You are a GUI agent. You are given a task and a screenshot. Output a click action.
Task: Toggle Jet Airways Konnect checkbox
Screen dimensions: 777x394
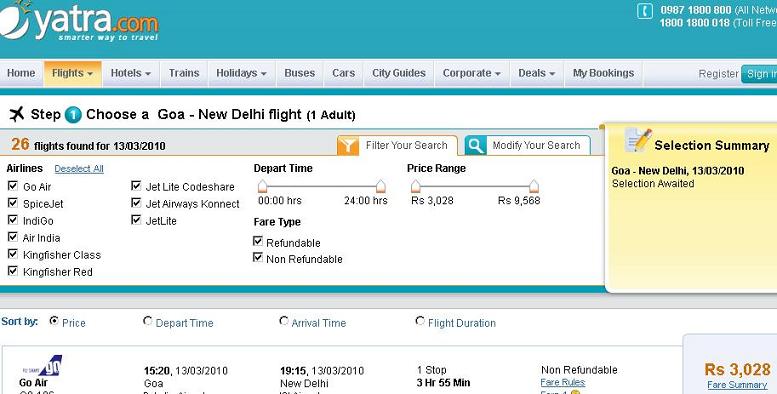136,203
